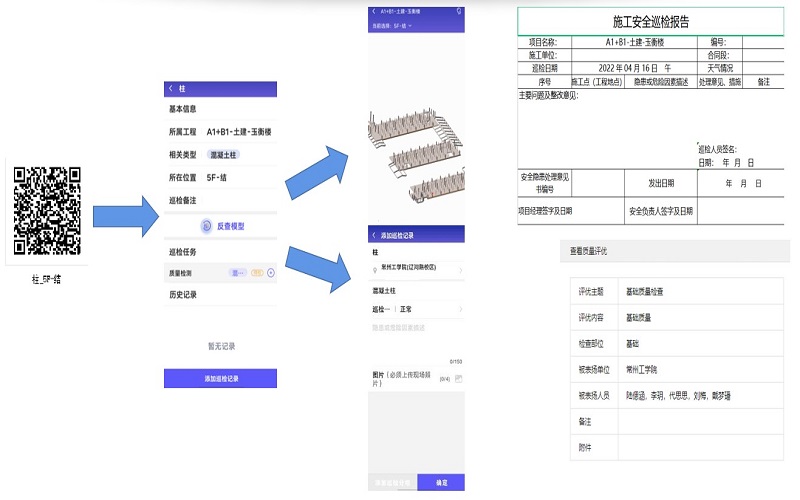Click the 3D building model view

[416, 156]
